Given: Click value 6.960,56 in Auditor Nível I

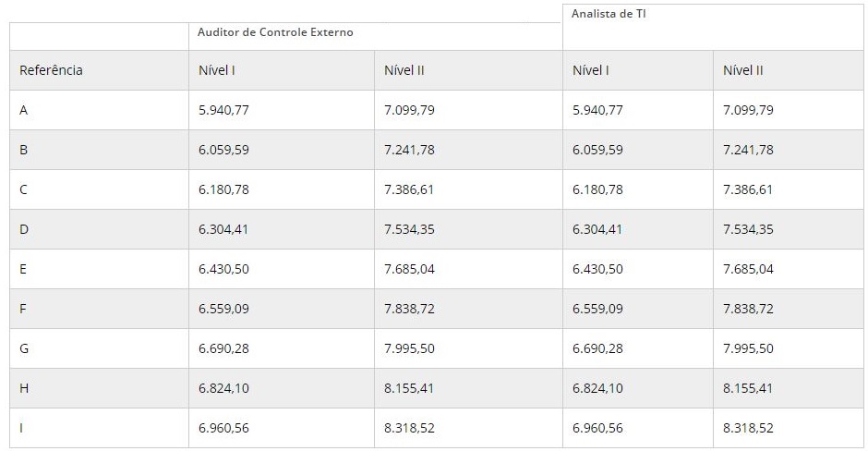Looking at the screenshot, I should (x=223, y=428).
